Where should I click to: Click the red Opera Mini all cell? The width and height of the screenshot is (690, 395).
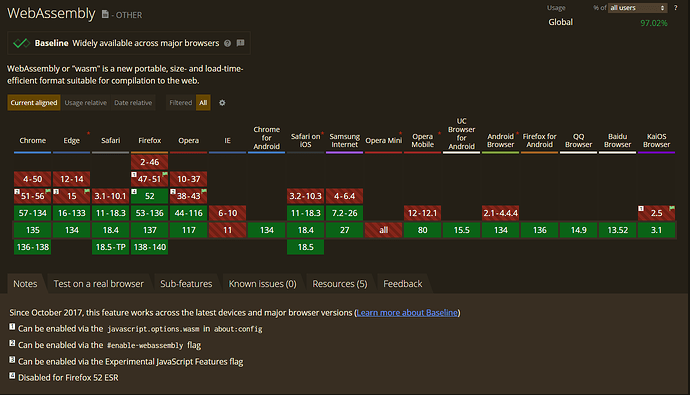pos(384,230)
